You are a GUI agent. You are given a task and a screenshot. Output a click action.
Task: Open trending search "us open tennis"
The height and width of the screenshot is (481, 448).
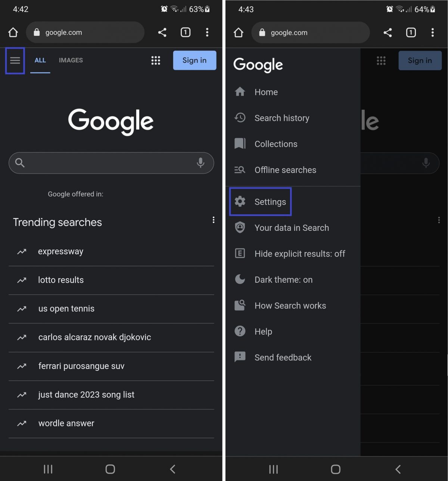click(x=111, y=309)
